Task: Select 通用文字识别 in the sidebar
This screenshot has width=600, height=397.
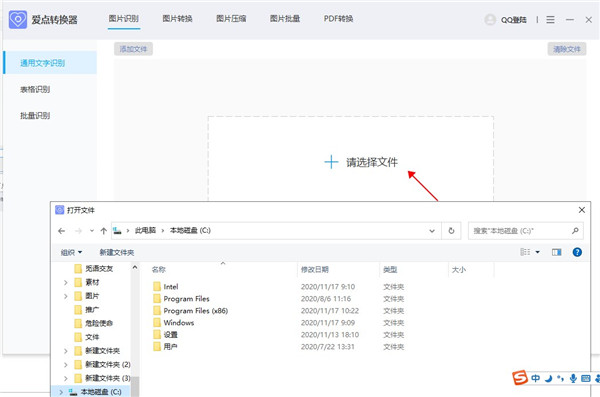Action: [x=50, y=63]
